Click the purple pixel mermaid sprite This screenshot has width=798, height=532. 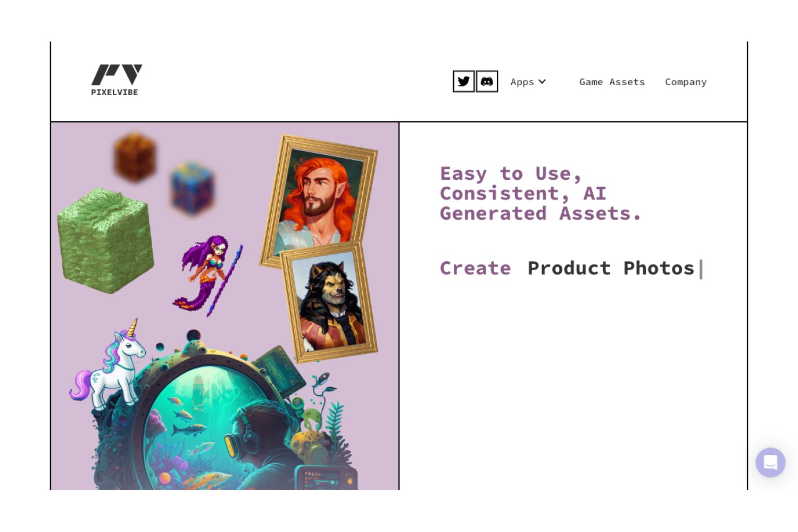tap(209, 276)
